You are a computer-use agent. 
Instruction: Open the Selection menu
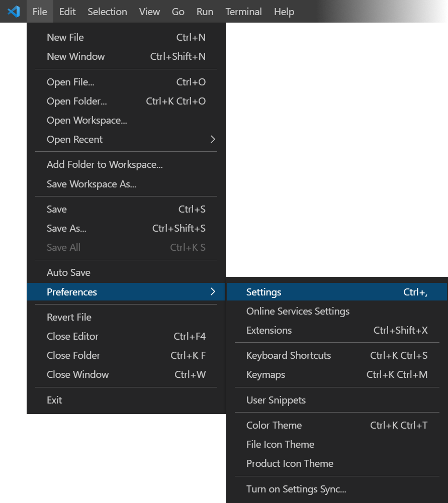[107, 12]
